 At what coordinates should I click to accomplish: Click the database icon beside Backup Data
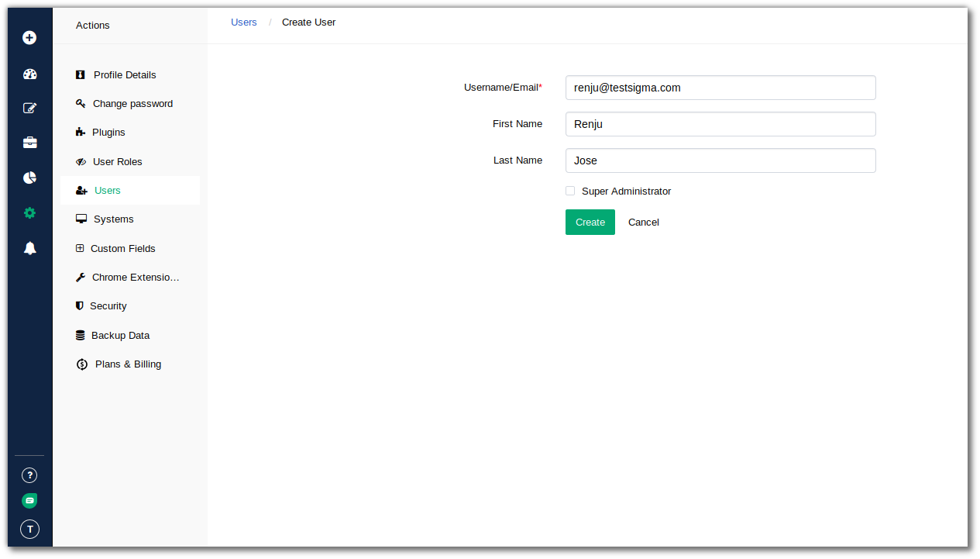80,336
